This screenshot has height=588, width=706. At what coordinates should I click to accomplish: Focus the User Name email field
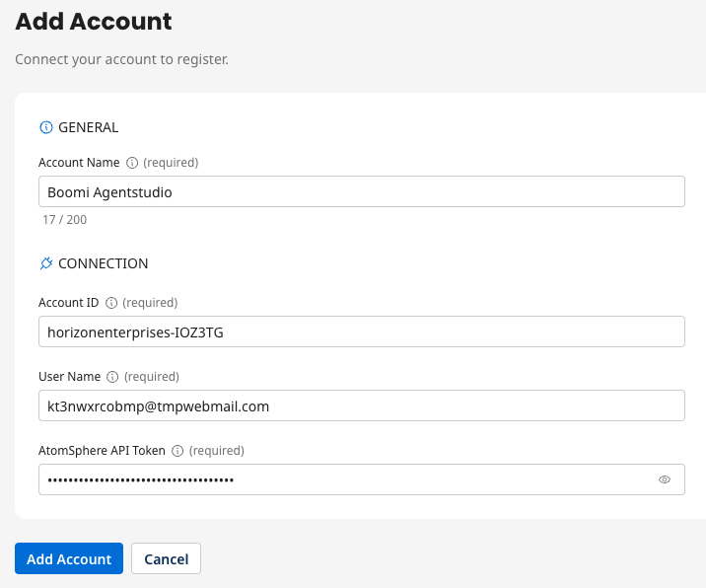point(362,405)
